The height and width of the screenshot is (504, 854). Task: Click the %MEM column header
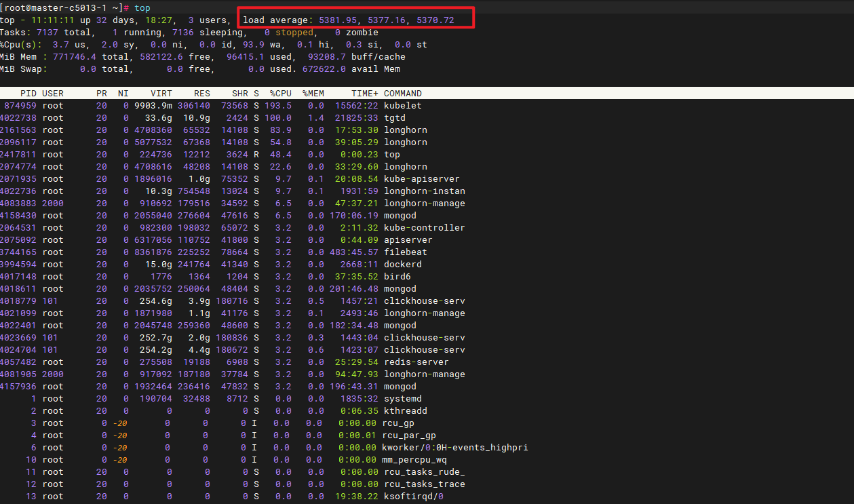click(x=312, y=93)
